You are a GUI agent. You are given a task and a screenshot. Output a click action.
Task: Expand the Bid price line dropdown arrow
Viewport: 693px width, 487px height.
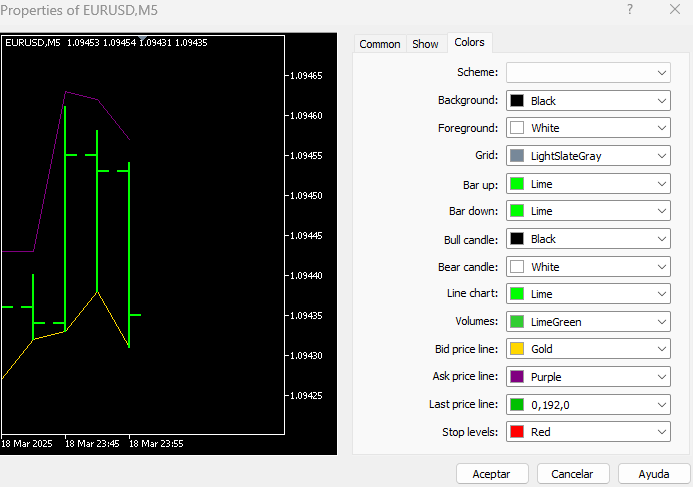pyautogui.click(x=662, y=349)
